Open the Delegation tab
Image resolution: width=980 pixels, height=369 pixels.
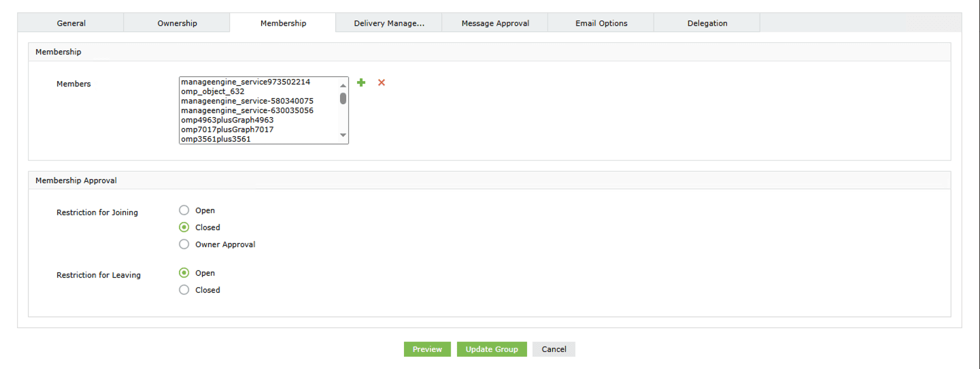pyautogui.click(x=707, y=23)
